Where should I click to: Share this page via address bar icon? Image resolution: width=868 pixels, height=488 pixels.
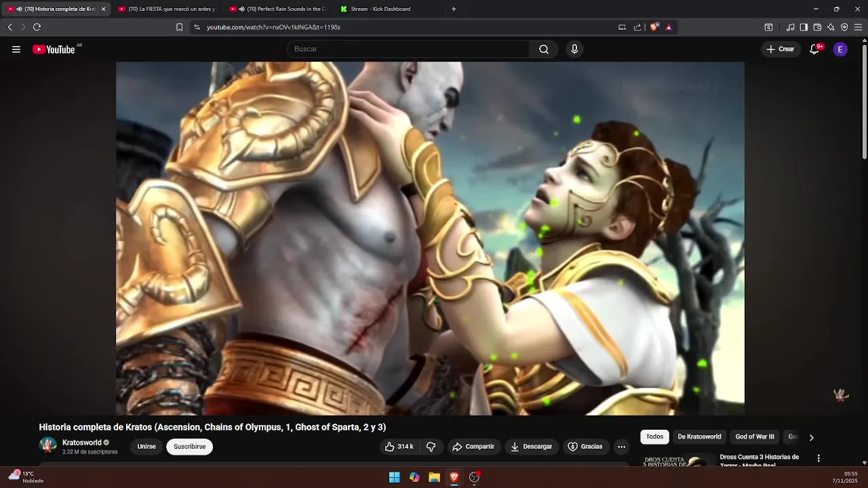point(637,27)
